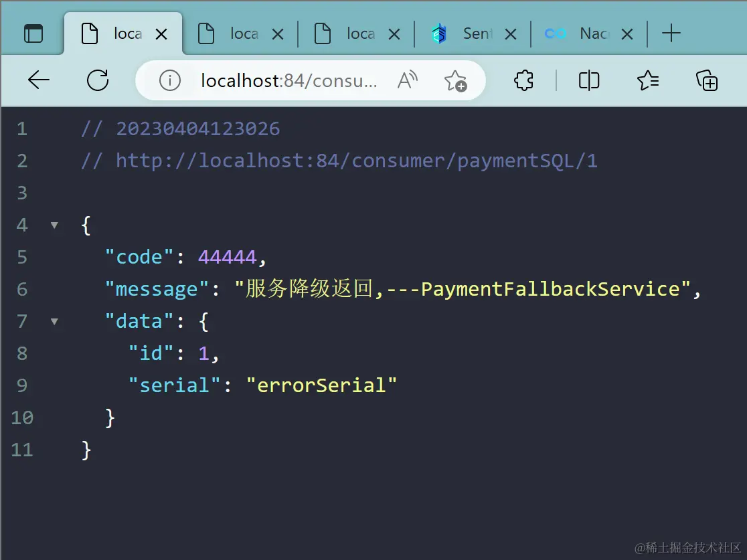Image resolution: width=747 pixels, height=560 pixels.
Task: Select the id value 1
Action: [203, 354]
